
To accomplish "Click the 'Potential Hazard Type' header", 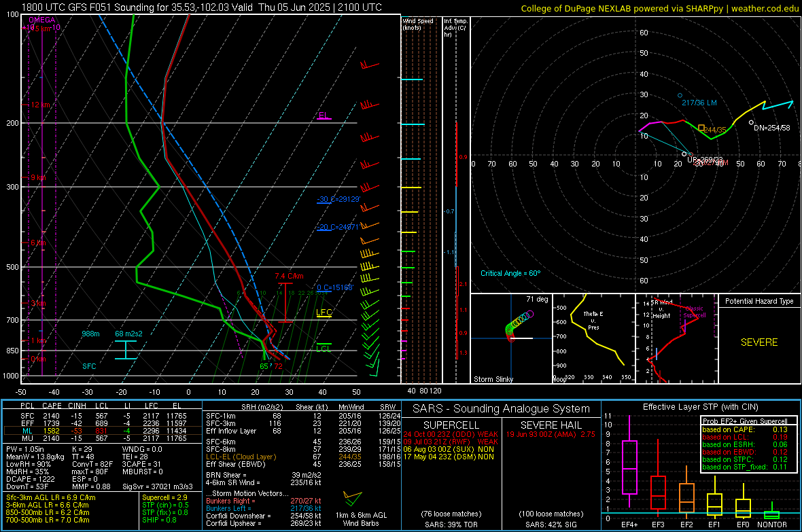I will click(760, 301).
